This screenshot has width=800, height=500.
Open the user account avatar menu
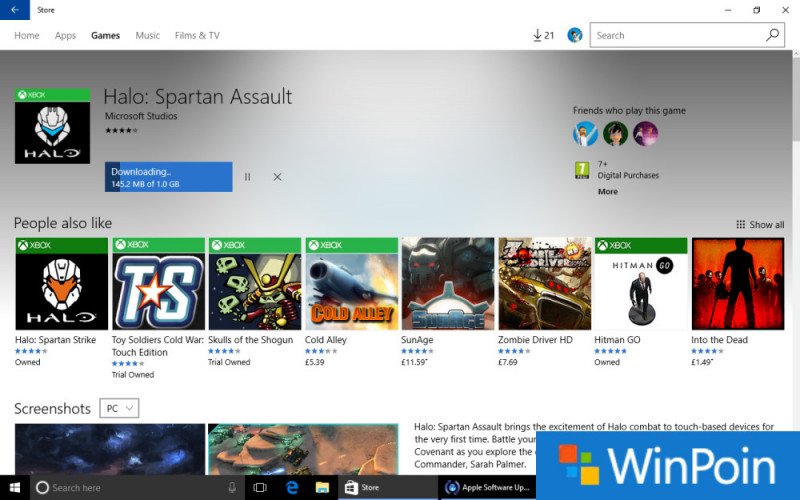click(574, 35)
